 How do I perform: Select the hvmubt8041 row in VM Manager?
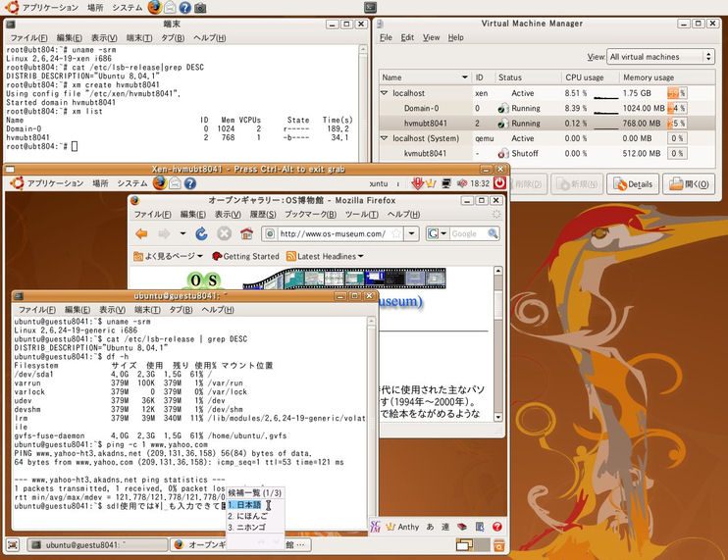coord(546,123)
